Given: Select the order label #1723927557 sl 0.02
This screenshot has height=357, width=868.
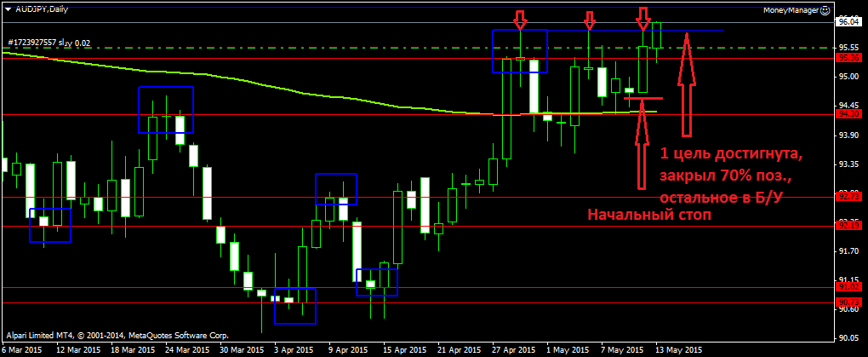Looking at the screenshot, I should [49, 42].
